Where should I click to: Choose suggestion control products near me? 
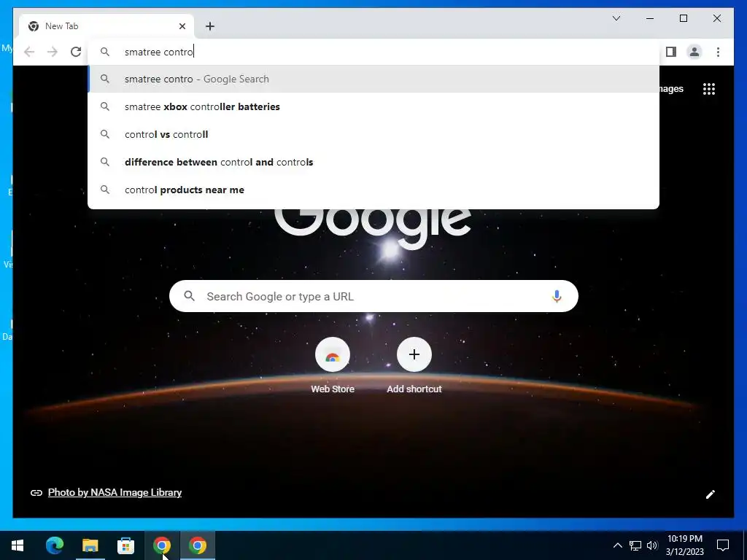pos(373,190)
